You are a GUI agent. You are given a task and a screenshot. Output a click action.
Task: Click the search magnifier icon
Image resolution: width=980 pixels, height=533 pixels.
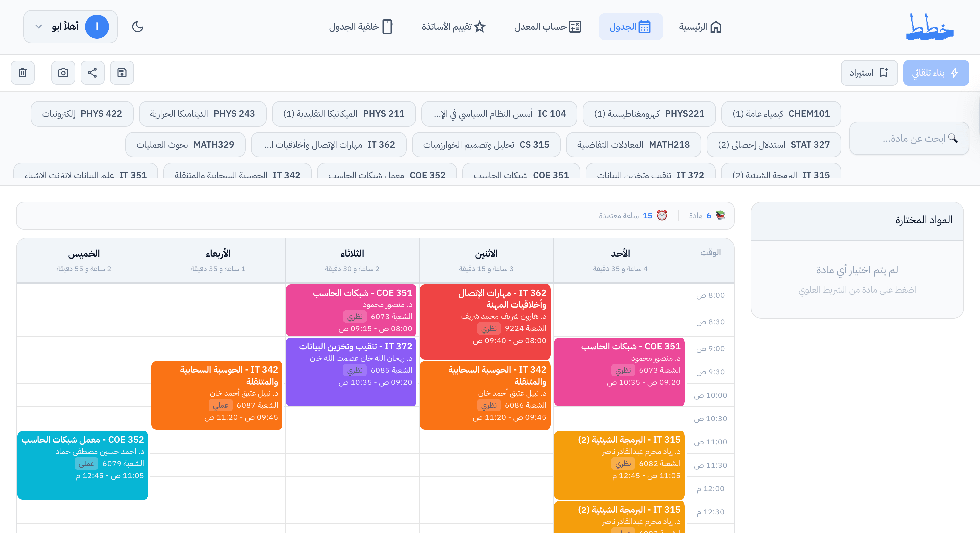pyautogui.click(x=953, y=138)
